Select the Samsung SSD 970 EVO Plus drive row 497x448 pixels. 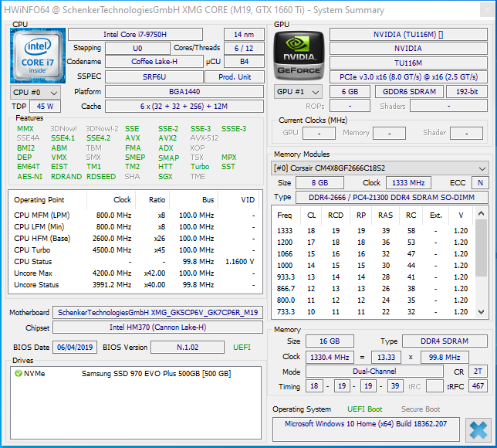tap(136, 373)
